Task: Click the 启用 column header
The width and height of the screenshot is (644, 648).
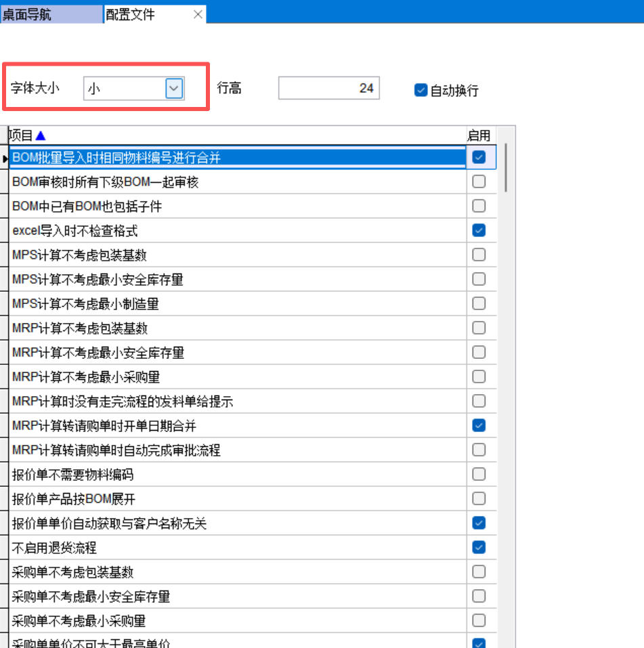Action: click(479, 135)
